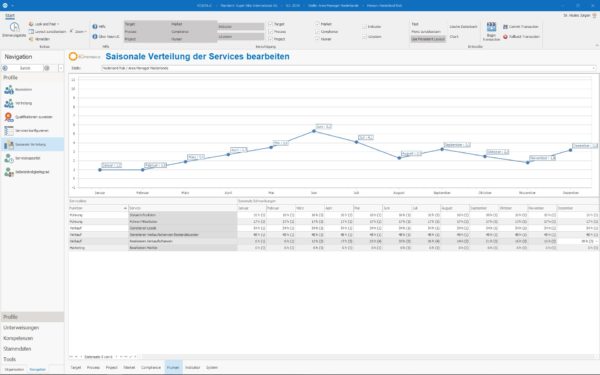Click the November data point on the chart
Screen dimensions: 600x375
pyautogui.click(x=528, y=163)
